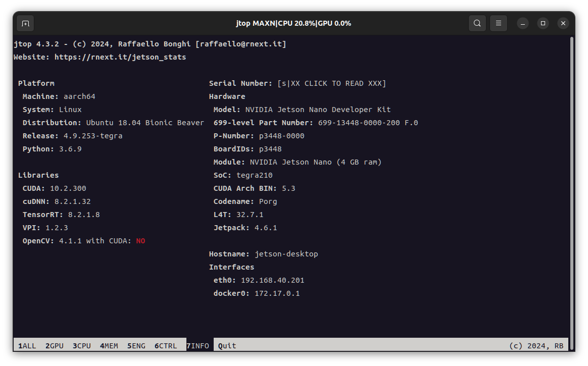Switch to the 5ENG tab
Image resolution: width=588 pixels, height=366 pixels.
(136, 346)
